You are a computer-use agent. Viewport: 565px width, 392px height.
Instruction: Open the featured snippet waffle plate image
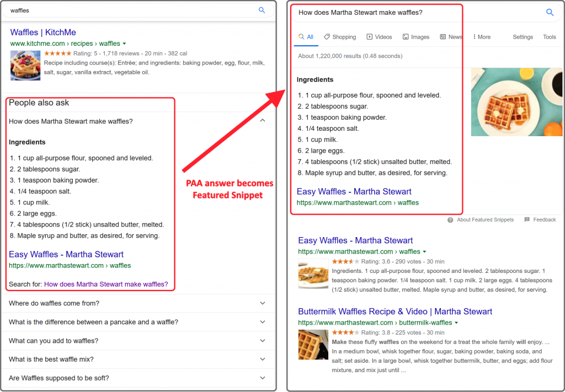tap(516, 102)
